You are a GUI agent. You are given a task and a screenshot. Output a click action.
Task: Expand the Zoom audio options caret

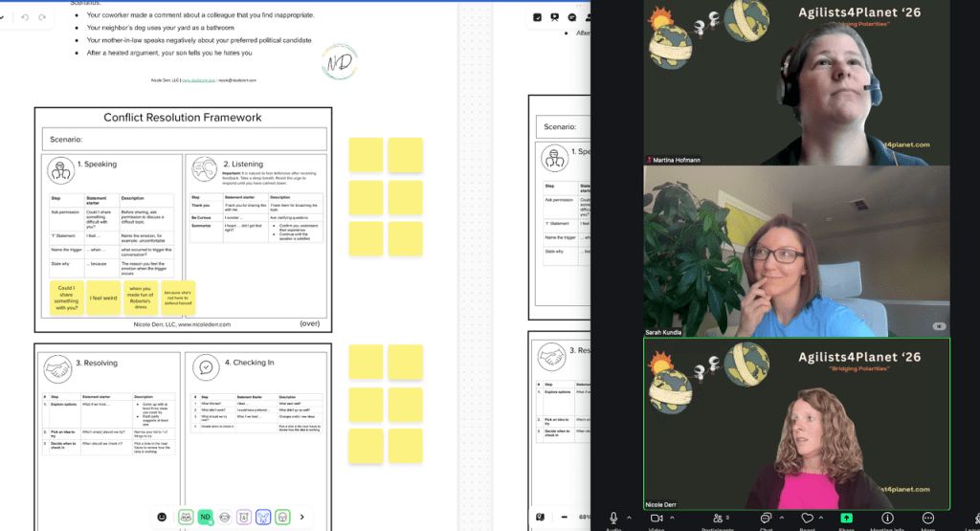pyautogui.click(x=629, y=518)
